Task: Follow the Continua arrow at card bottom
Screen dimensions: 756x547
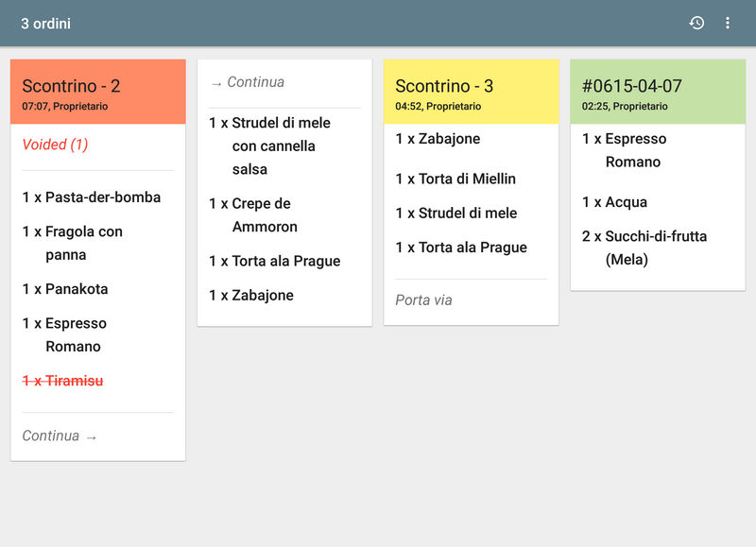Action: [60, 436]
